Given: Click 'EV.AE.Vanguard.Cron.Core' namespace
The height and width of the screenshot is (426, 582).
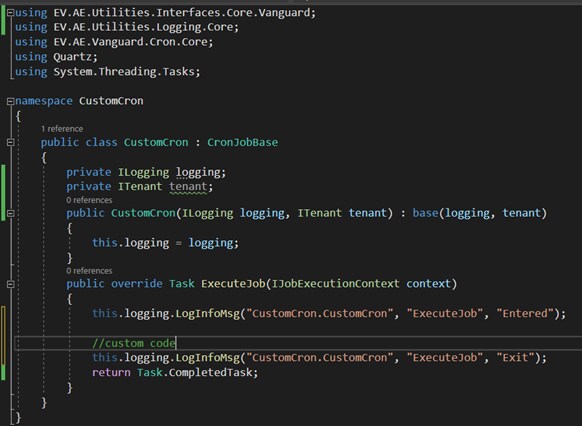Looking at the screenshot, I should coord(130,42).
